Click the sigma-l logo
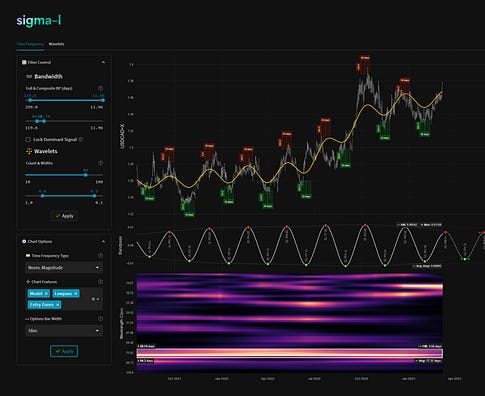The height and width of the screenshot is (396, 485). [x=39, y=21]
